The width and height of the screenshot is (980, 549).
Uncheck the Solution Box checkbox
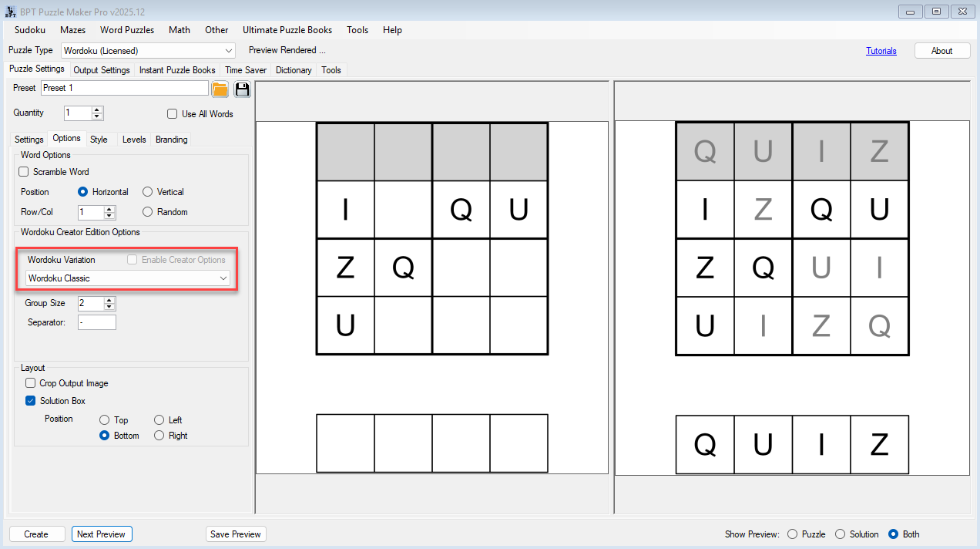[31, 401]
